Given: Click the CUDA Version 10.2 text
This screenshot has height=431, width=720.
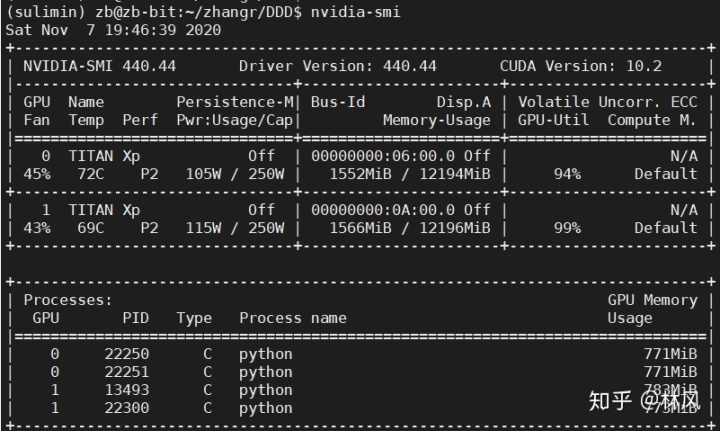Looking at the screenshot, I should [580, 66].
